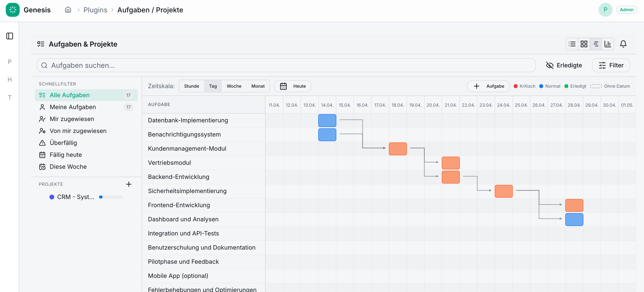
Task: Create a new task with the Aufgabe button
Action: pos(488,86)
